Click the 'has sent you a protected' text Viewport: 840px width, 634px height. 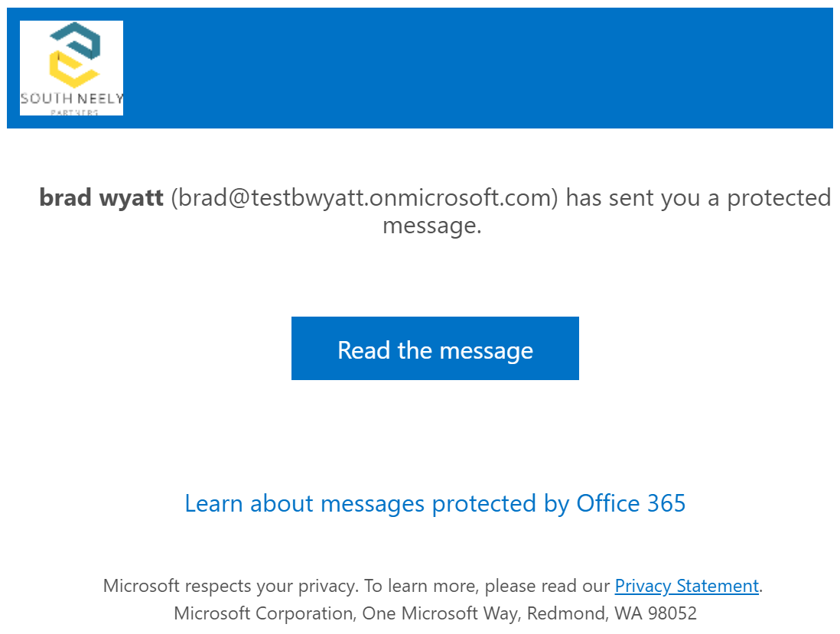coord(698,198)
